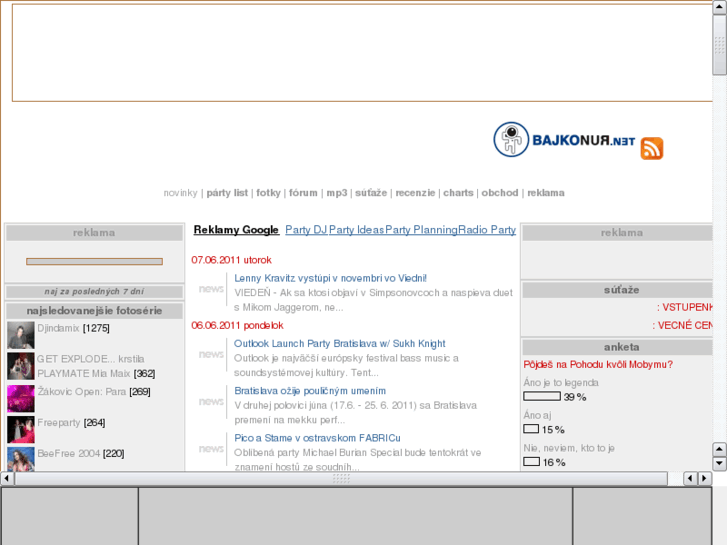Viewport: 727px width, 545px height.
Task: Click the scroll-up arrow above the vertical scrollbar's bottom arrow
Action: pos(719,449)
